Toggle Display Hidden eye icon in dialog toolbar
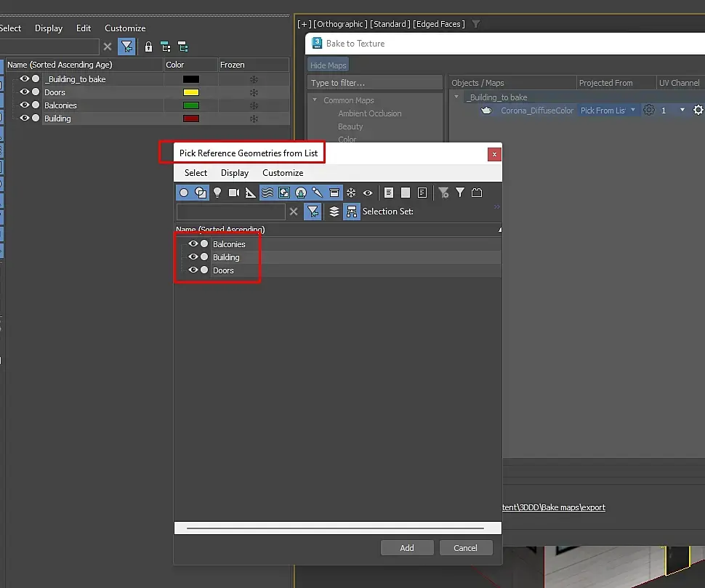Viewport: 705px width, 588px height. [x=367, y=193]
